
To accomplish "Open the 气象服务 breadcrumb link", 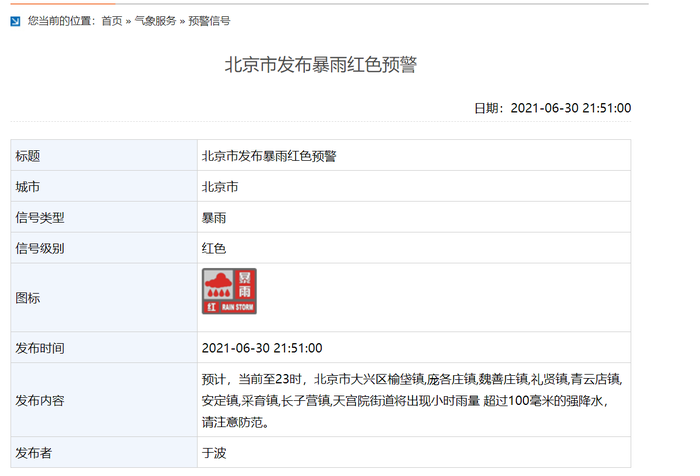I will [x=155, y=21].
